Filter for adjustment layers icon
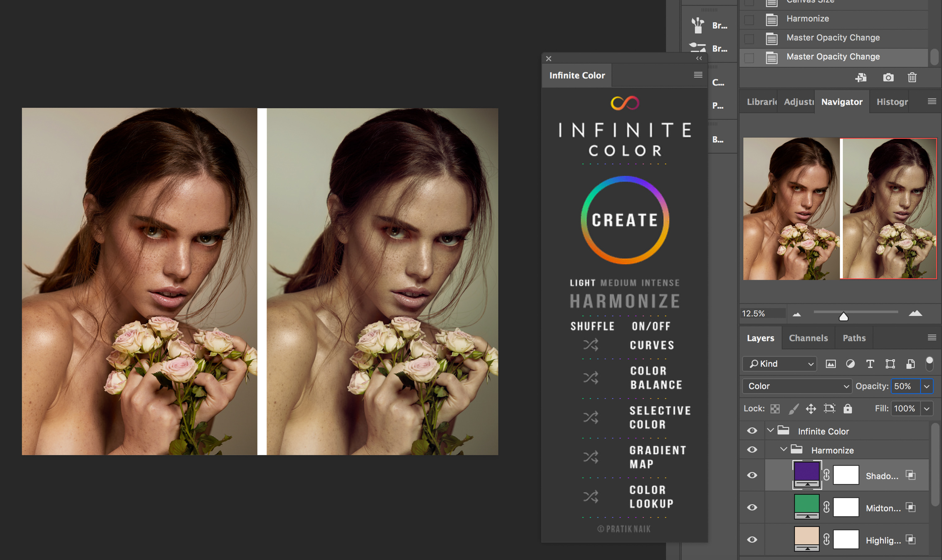 point(850,364)
